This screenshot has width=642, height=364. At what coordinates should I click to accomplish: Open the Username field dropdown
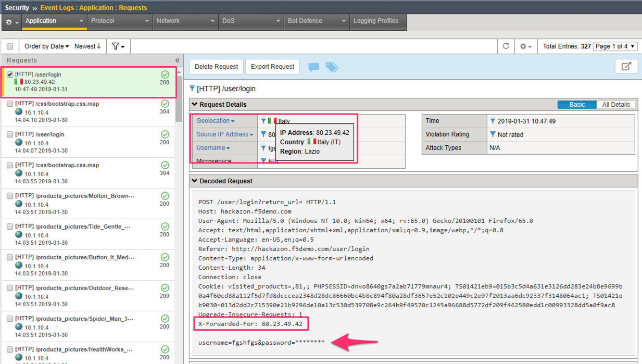coord(213,148)
